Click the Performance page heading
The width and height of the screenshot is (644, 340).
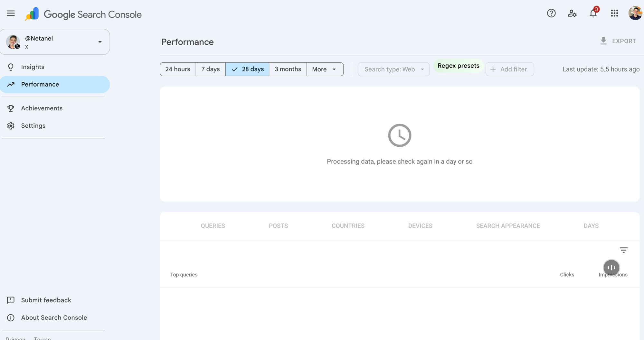coord(187,42)
